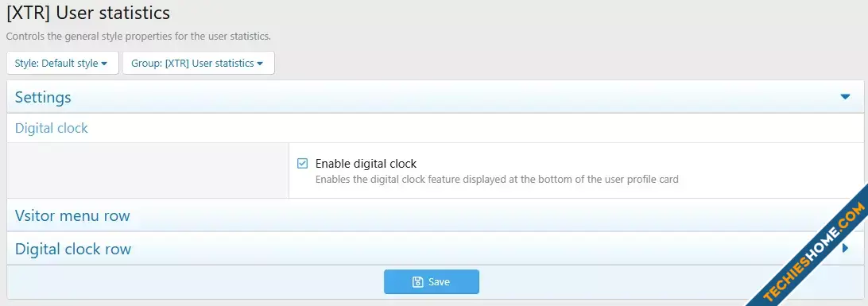Select the Digital clock subsection heading
Screen dimensions: 868x306
(x=52, y=129)
